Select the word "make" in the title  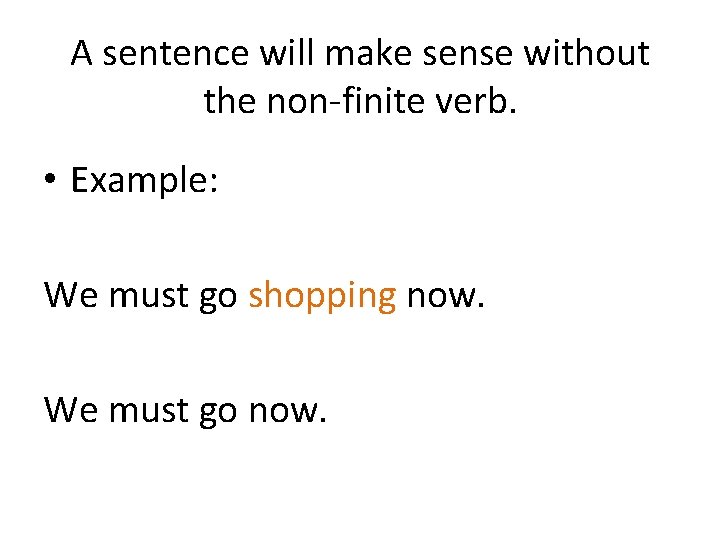pos(368,53)
